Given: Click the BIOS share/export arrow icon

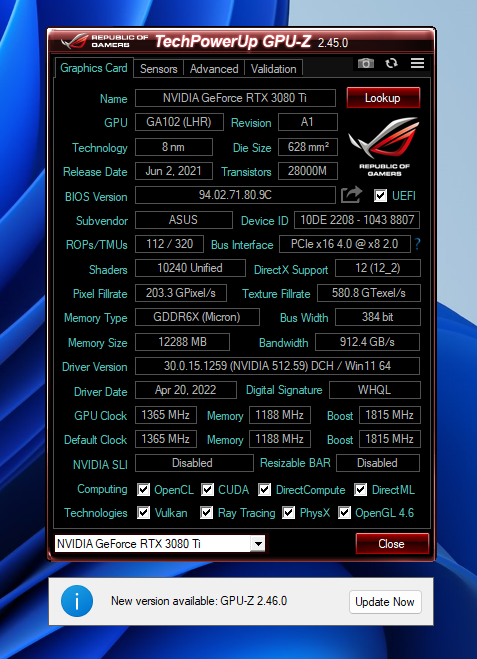Looking at the screenshot, I should pos(351,195).
